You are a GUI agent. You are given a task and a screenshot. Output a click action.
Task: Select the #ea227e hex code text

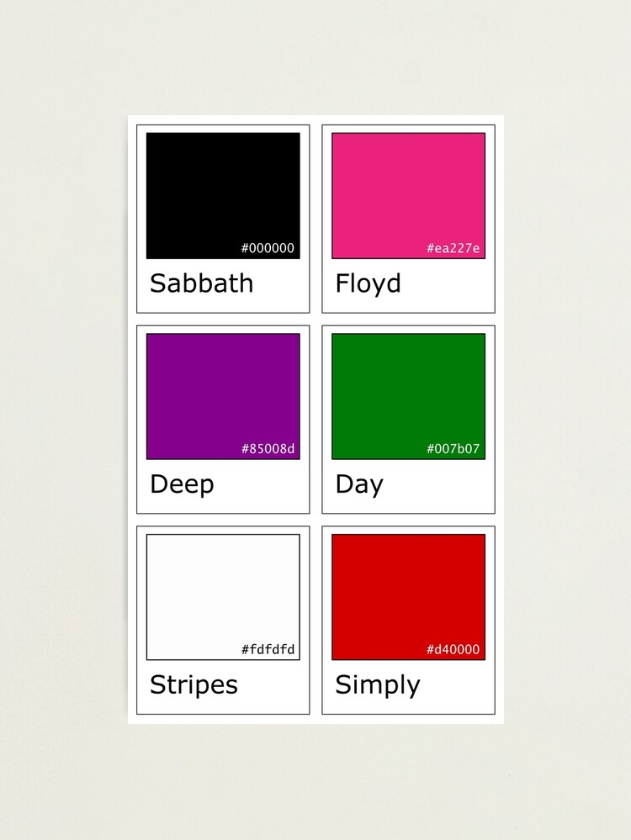[453, 248]
